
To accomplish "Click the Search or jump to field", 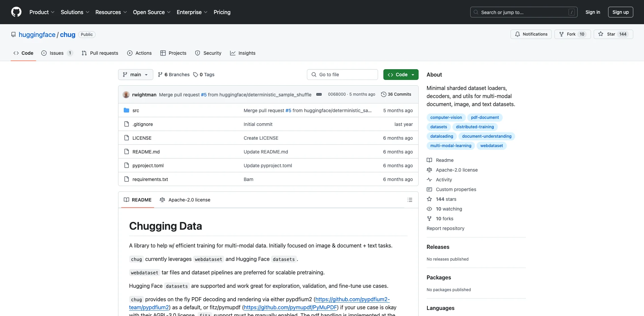I will (x=524, y=12).
